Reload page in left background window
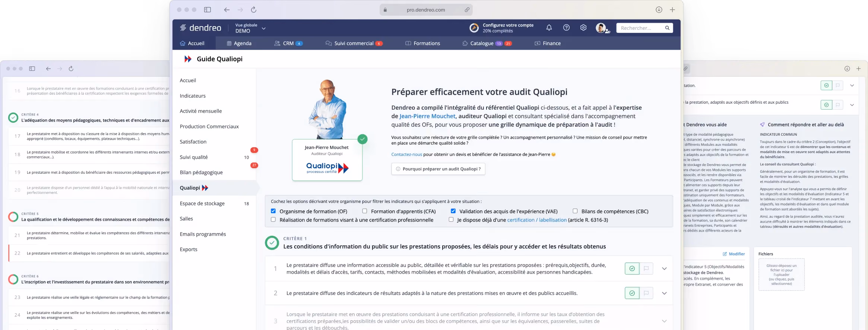The width and height of the screenshot is (868, 330). (x=71, y=69)
